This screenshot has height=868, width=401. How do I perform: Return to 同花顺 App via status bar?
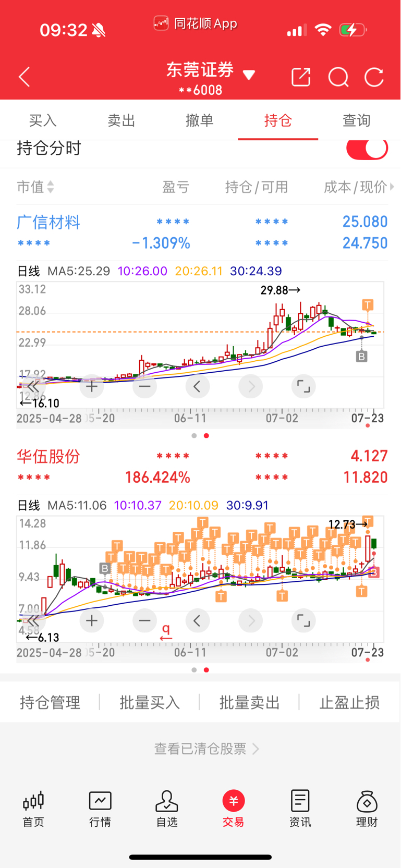point(196,23)
